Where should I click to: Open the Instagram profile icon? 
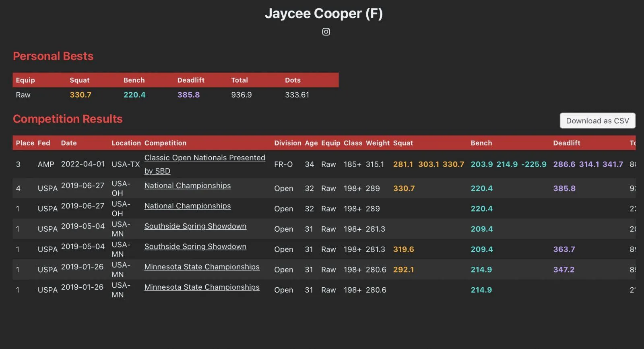coord(326,32)
